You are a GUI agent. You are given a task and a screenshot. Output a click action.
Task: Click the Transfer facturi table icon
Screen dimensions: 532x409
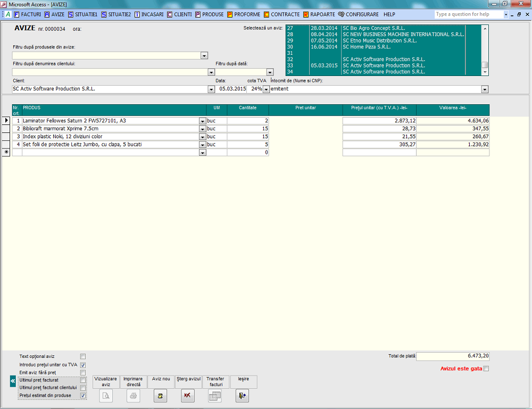click(x=215, y=396)
